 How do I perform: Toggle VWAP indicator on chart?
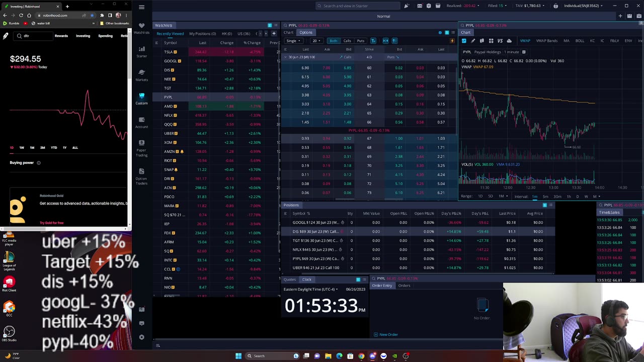pos(525,41)
